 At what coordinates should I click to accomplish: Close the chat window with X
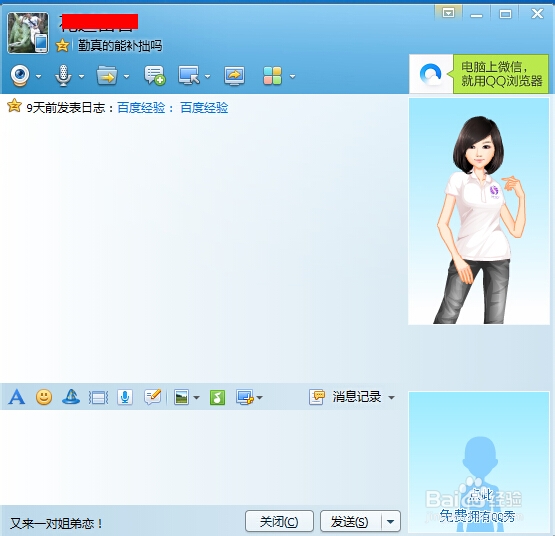point(537,14)
